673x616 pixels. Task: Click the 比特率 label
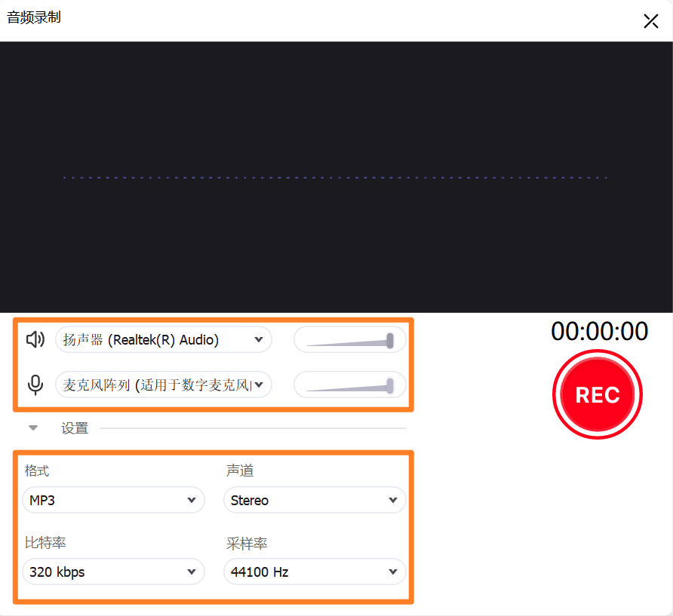click(x=45, y=543)
